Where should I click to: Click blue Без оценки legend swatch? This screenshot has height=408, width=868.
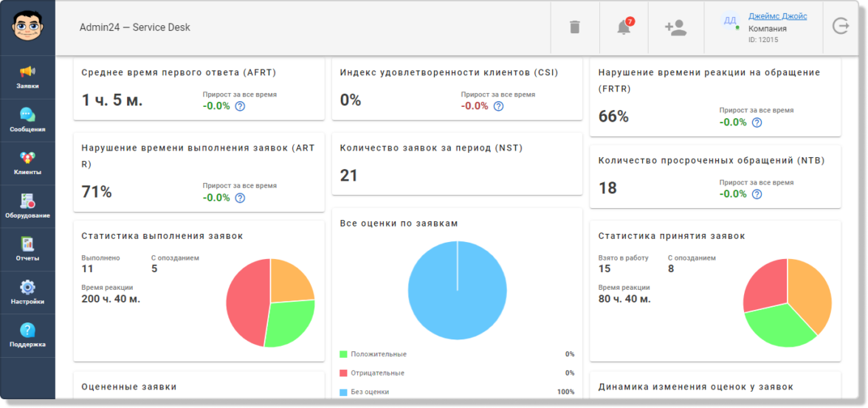coord(343,392)
